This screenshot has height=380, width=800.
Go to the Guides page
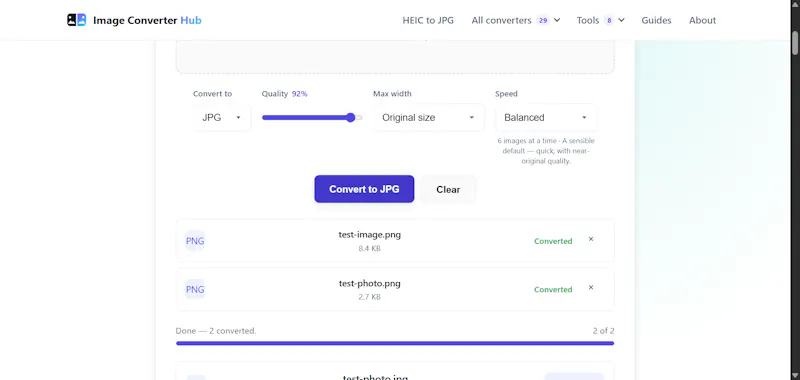tap(656, 20)
